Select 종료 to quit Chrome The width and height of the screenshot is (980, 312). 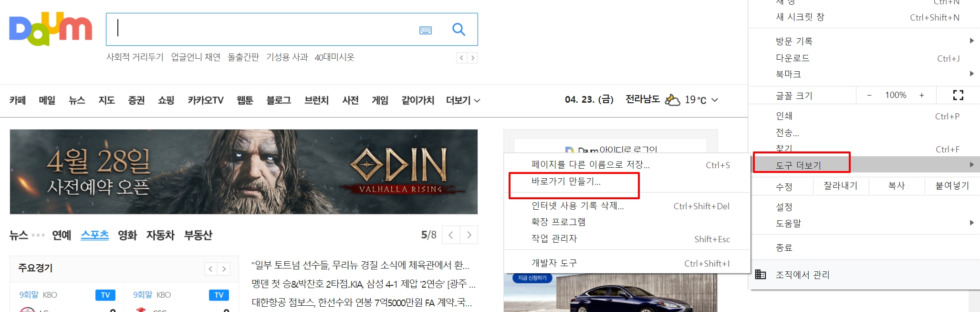pyautogui.click(x=865, y=247)
